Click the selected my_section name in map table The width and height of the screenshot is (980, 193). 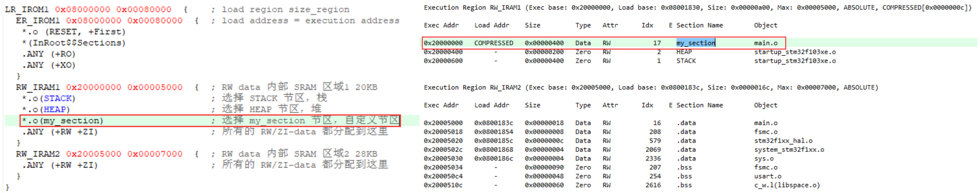coord(695,43)
